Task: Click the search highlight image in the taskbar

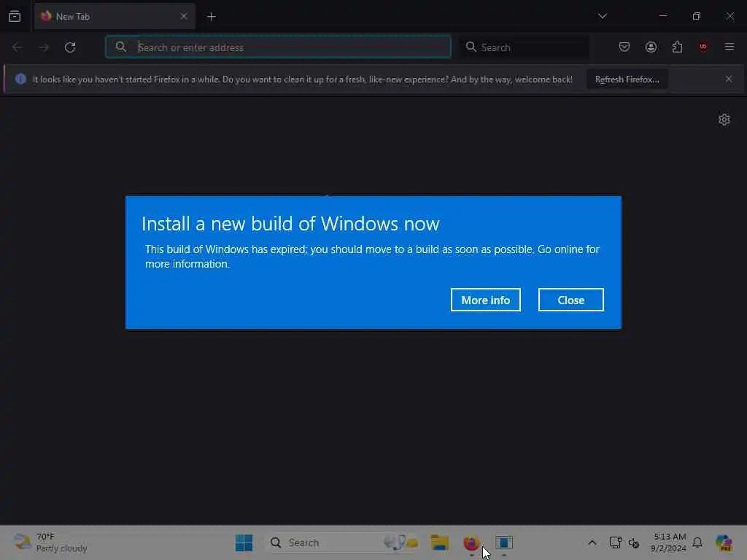Action: coord(401,542)
